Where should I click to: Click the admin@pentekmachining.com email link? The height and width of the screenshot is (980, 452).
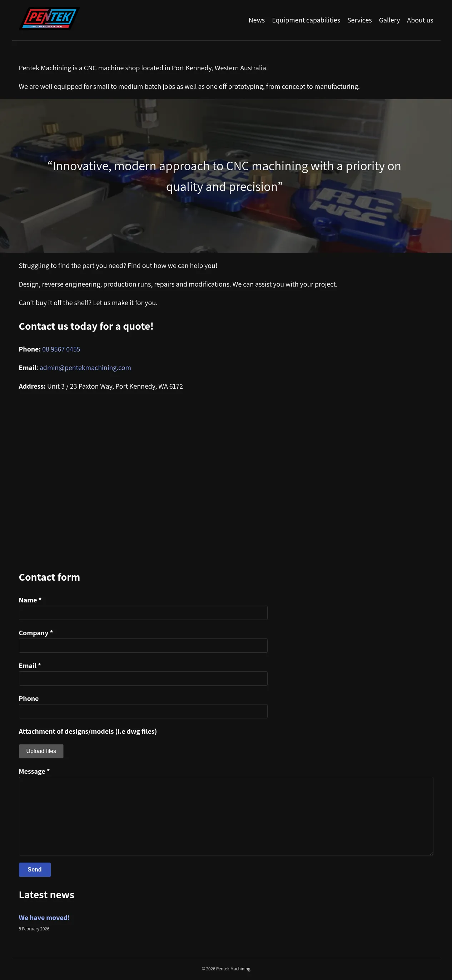pos(85,368)
